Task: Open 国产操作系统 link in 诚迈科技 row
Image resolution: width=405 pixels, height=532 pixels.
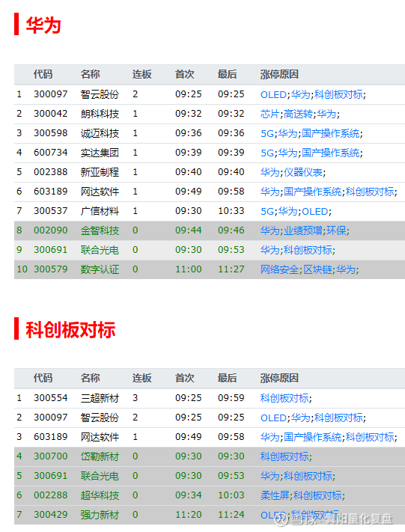Action: tap(330, 133)
